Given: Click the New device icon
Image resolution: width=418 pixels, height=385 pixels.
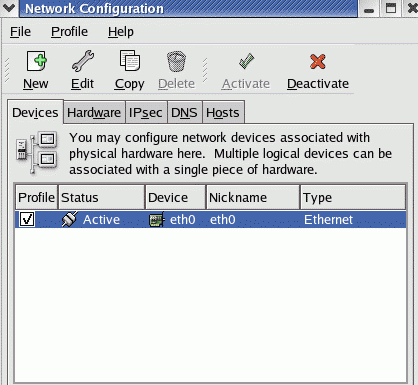Looking at the screenshot, I should (x=36, y=61).
